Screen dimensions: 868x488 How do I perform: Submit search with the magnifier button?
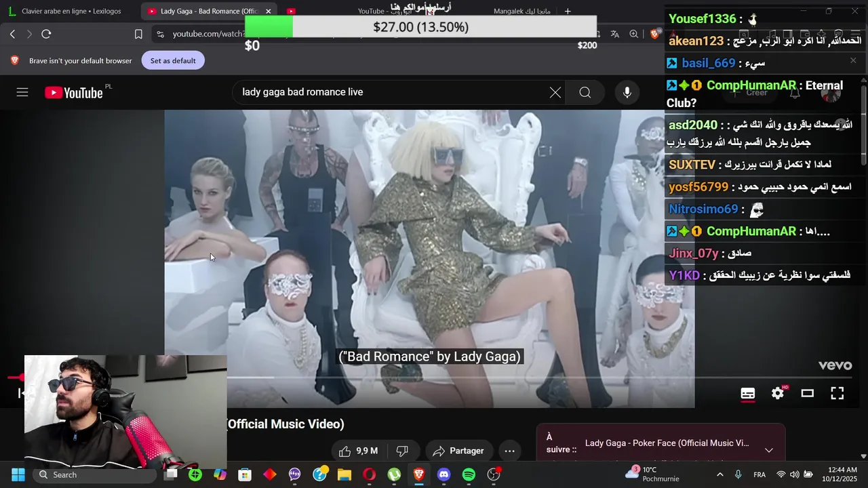[585, 92]
